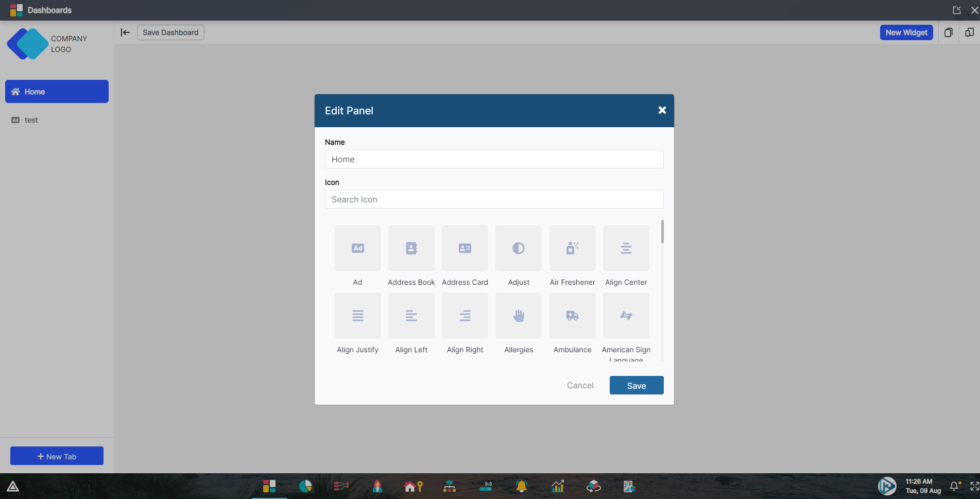Select the Ambulance icon
The width and height of the screenshot is (980, 499).
pyautogui.click(x=572, y=316)
